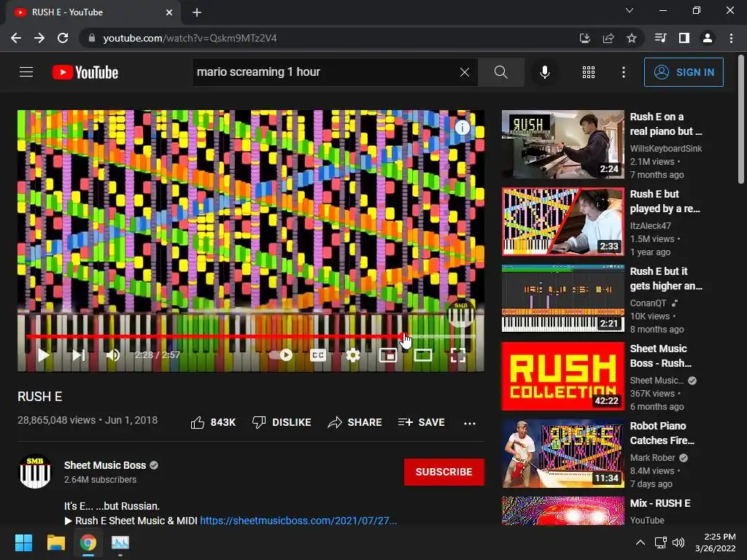The width and height of the screenshot is (747, 560).
Task: Open the 'Mix - RUSH E' playlist title
Action: (659, 503)
